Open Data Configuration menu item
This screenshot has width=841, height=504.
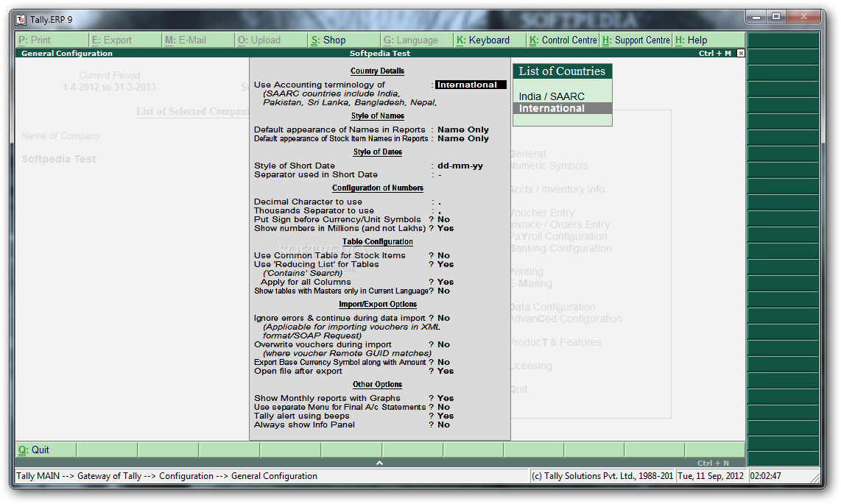coord(554,307)
